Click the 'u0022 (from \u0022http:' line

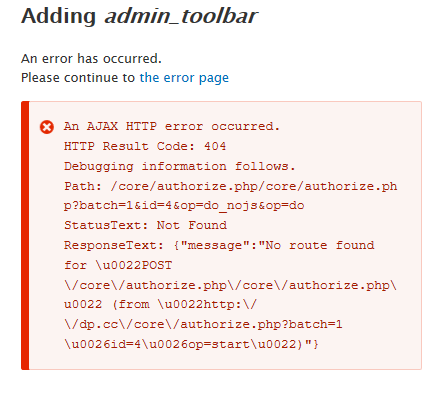160,305
